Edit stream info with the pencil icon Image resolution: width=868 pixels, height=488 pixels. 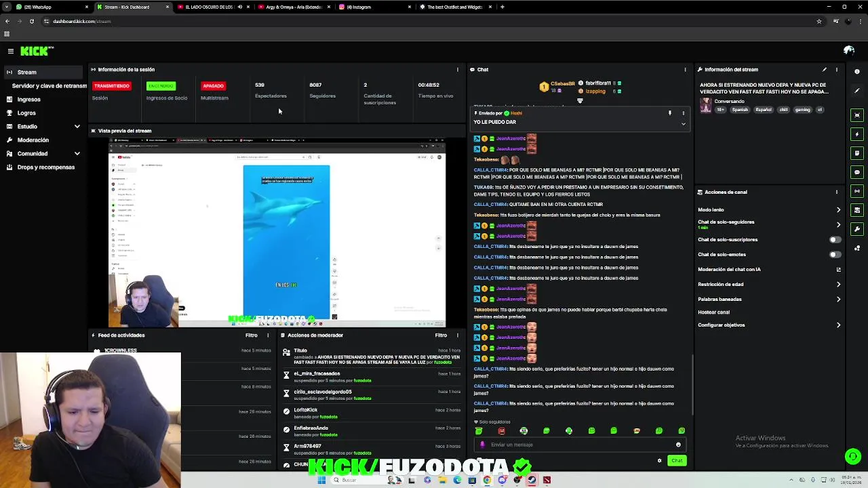tap(825, 69)
